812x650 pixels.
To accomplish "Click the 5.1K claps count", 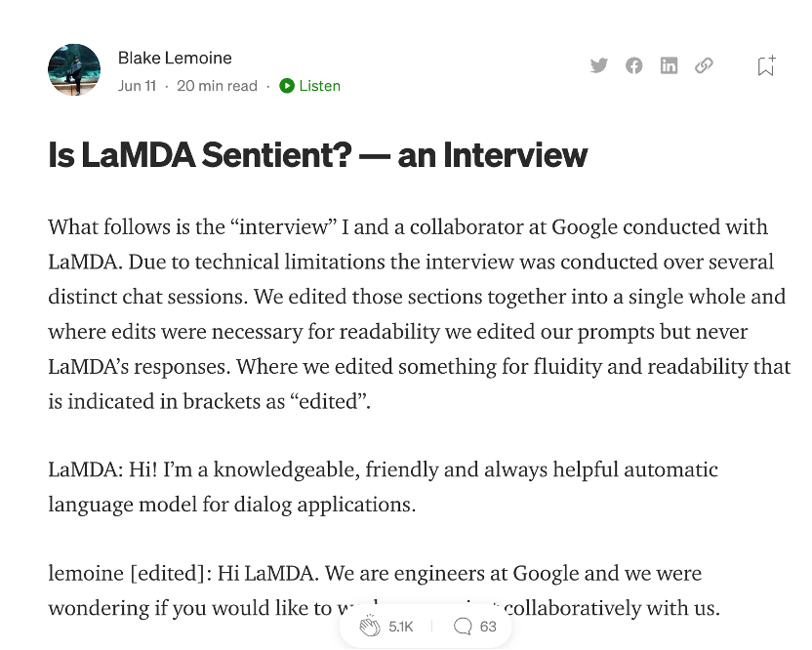I will 401,627.
